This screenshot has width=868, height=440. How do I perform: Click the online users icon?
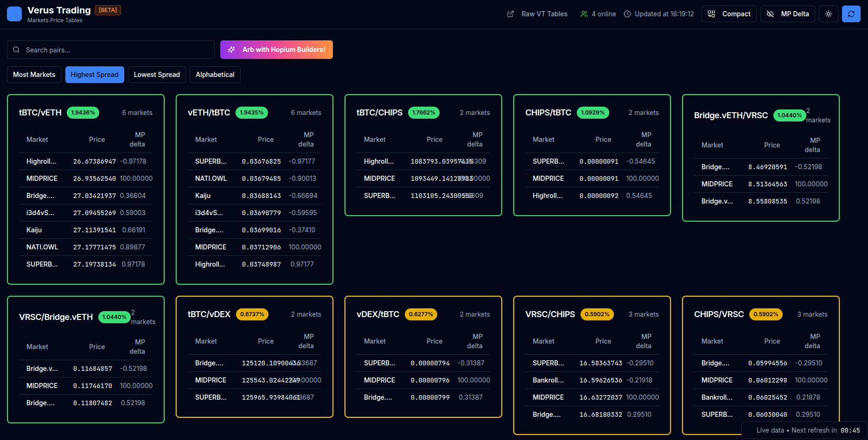coord(584,14)
